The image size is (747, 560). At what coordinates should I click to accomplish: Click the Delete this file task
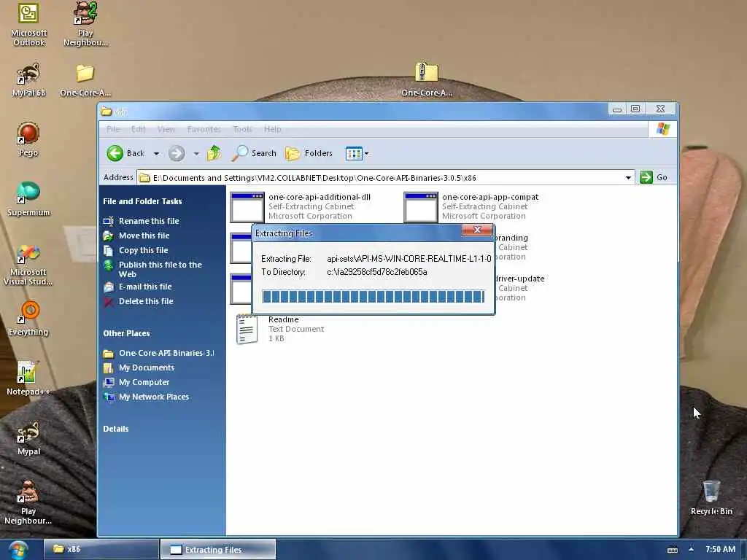(x=146, y=301)
